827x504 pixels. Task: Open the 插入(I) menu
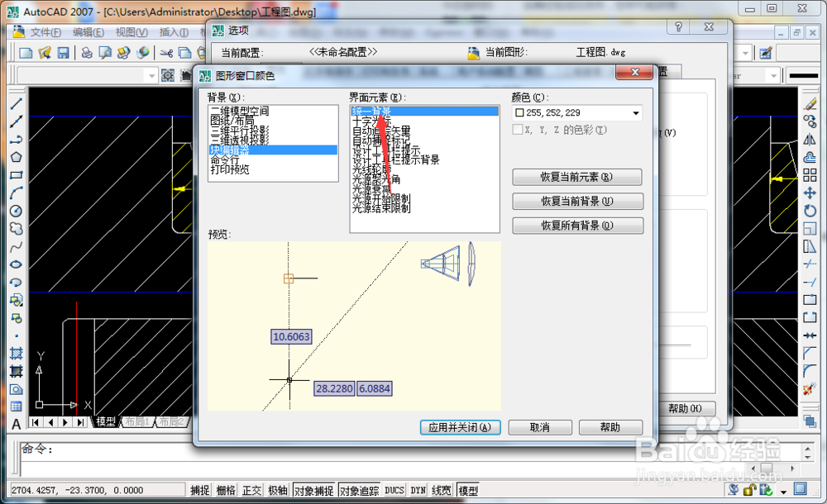(174, 32)
